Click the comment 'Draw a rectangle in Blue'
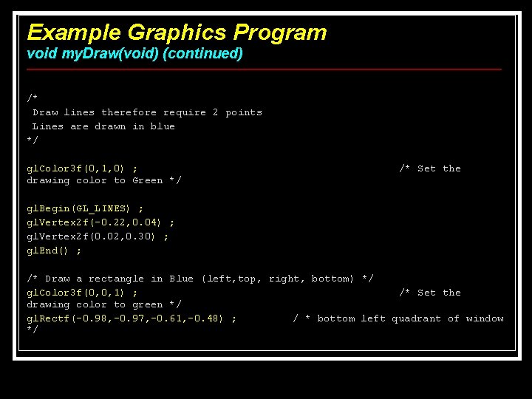This screenshot has width=532, height=399. tap(119, 279)
